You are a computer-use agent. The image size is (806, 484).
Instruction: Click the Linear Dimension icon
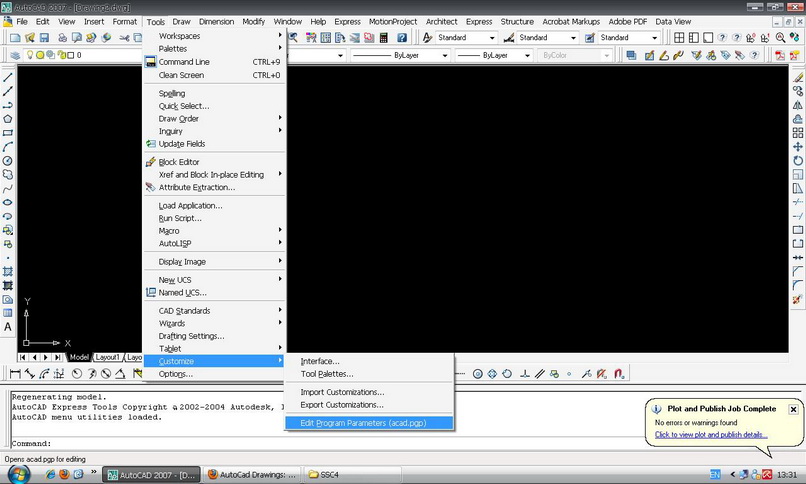pos(15,374)
